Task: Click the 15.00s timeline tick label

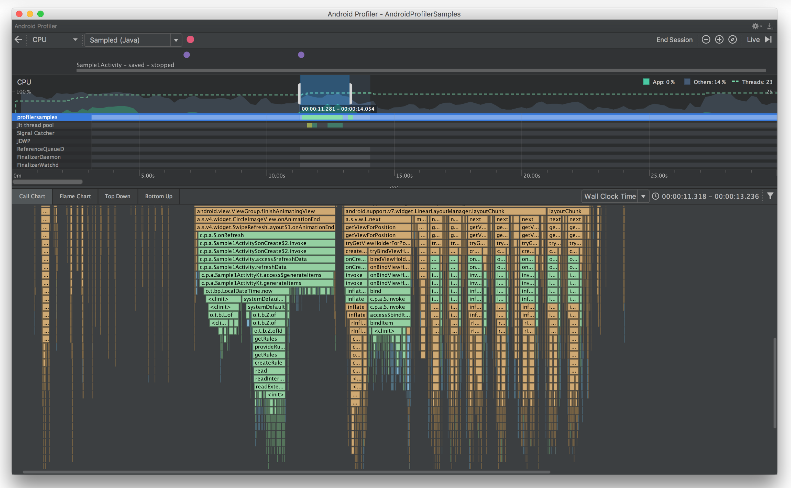Action: click(x=404, y=176)
